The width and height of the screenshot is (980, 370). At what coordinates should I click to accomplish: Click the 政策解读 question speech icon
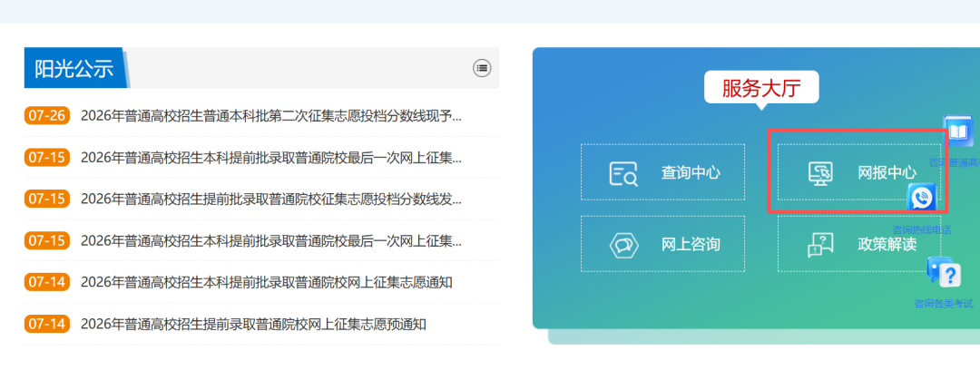click(820, 244)
